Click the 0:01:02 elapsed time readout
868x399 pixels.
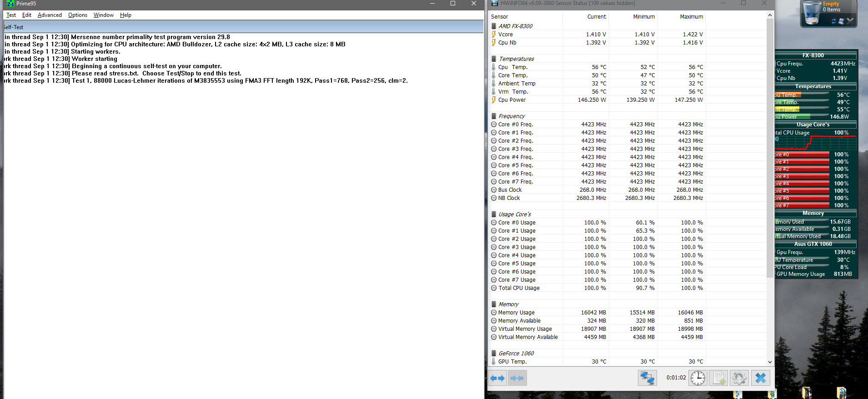click(676, 378)
